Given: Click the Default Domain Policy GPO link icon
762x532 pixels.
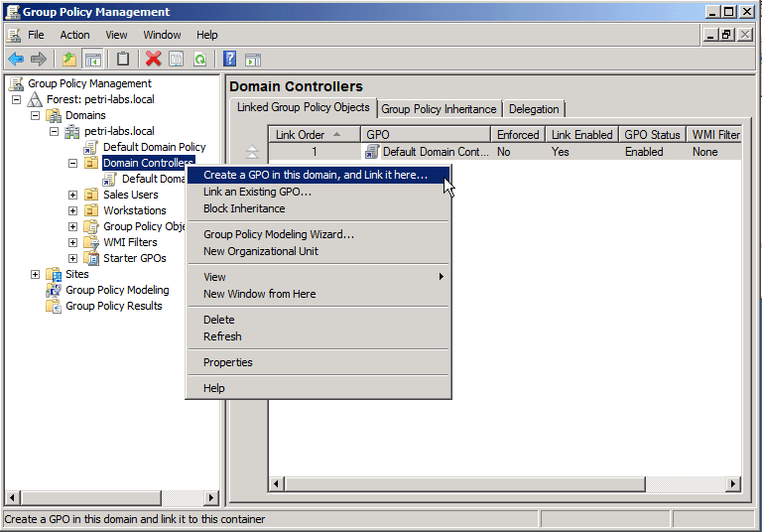Looking at the screenshot, I should 91,147.
